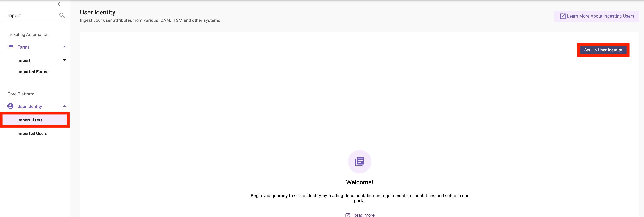The height and width of the screenshot is (217, 644).
Task: Select the Import item under Forms
Action: pos(24,60)
